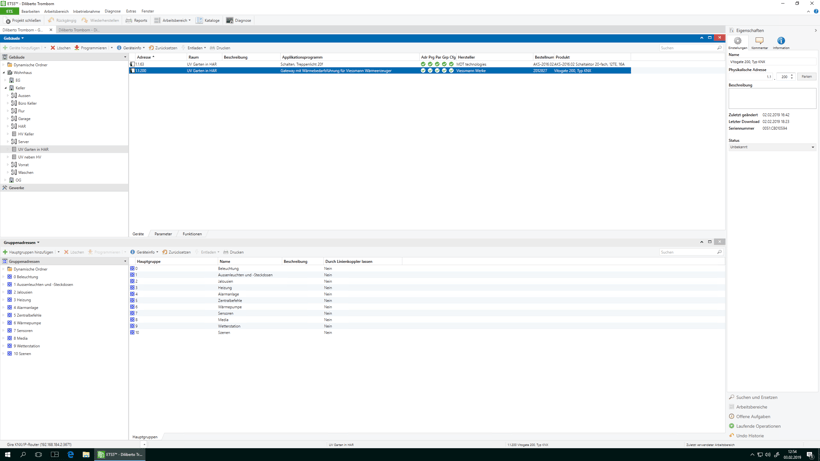Screen dimensions: 820x461
Task: Open the Inbetriebnahme menu
Action: [x=86, y=11]
